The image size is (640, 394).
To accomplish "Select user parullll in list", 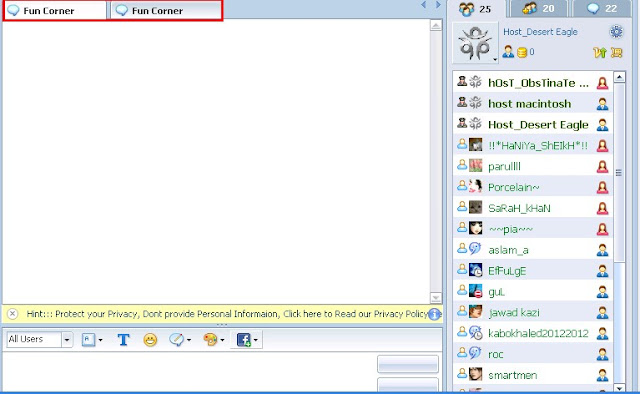I will click(x=533, y=167).
